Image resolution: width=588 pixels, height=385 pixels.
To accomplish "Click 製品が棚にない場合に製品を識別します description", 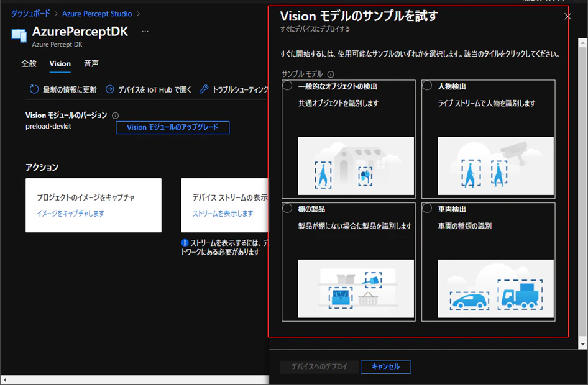I will pyautogui.click(x=355, y=226).
